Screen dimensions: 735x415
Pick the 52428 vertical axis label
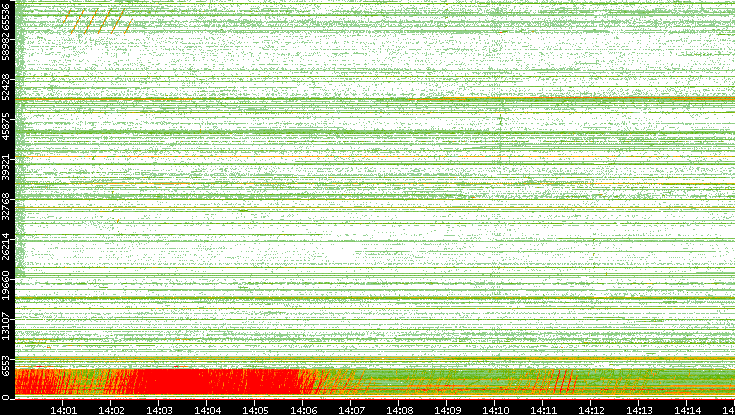(x=6, y=88)
